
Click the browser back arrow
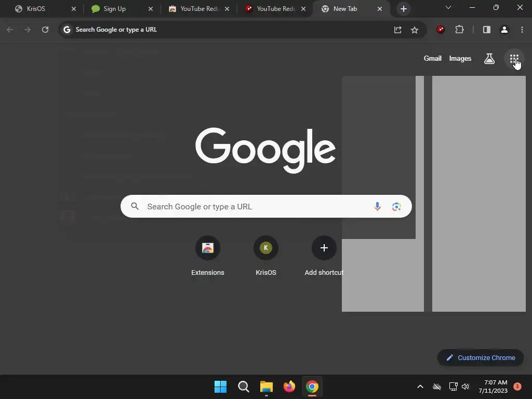pyautogui.click(x=10, y=30)
